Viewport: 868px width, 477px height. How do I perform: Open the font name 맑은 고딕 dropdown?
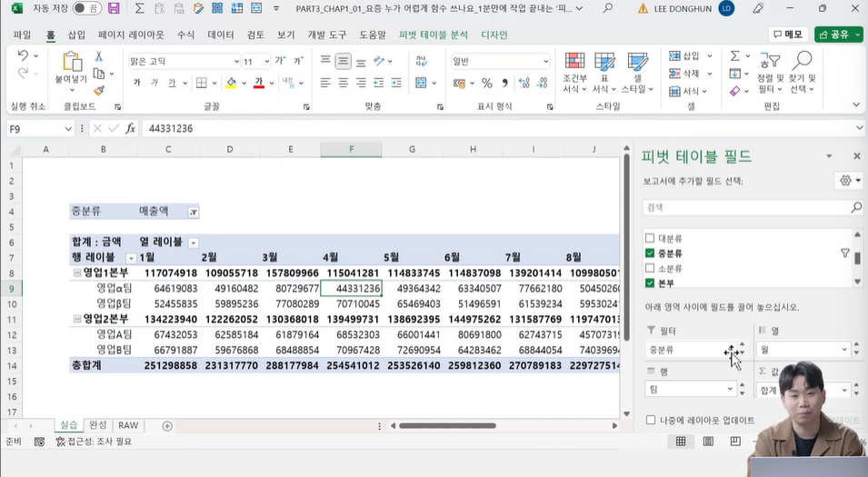(x=236, y=62)
